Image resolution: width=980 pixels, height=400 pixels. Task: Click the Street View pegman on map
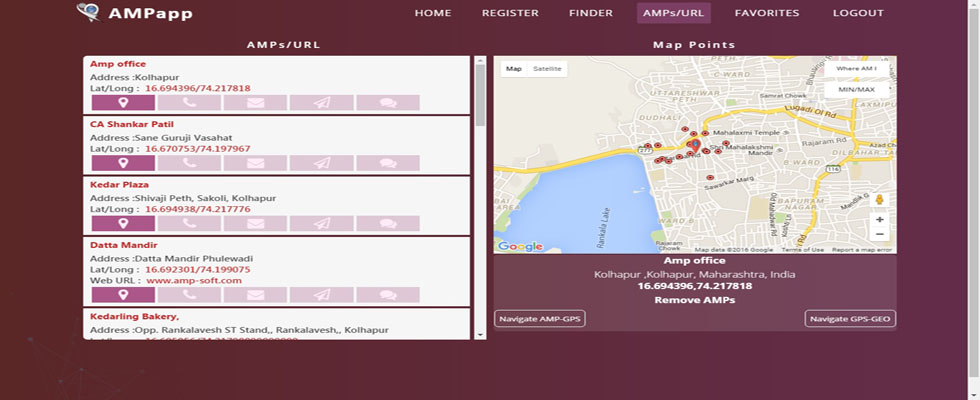click(879, 200)
